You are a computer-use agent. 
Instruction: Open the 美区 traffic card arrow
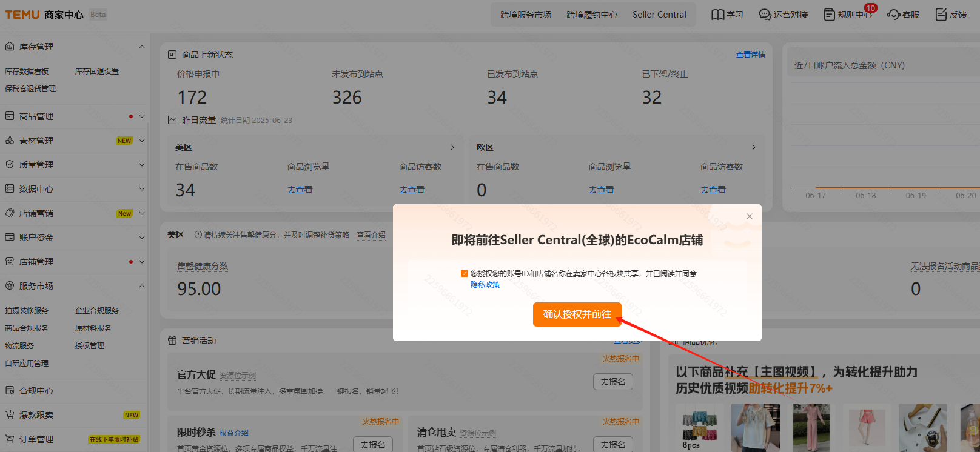[452, 147]
